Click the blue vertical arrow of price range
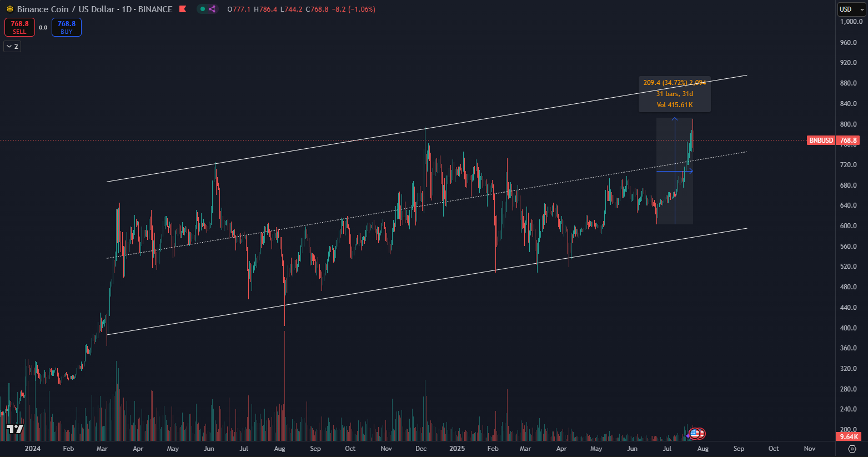Screen dimensions: 868x457 pyautogui.click(x=675, y=167)
